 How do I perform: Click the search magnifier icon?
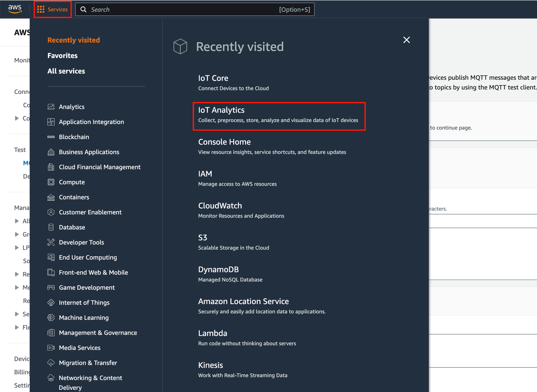point(84,9)
